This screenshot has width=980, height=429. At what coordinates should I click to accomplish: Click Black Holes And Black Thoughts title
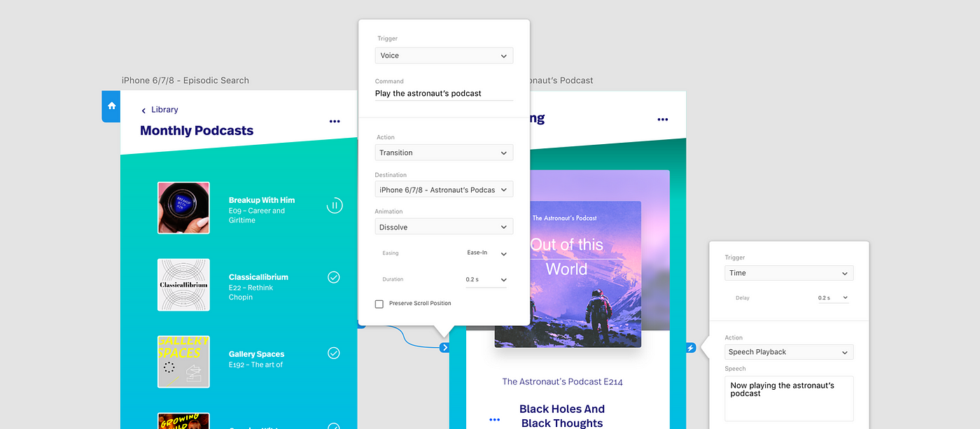[x=562, y=416]
